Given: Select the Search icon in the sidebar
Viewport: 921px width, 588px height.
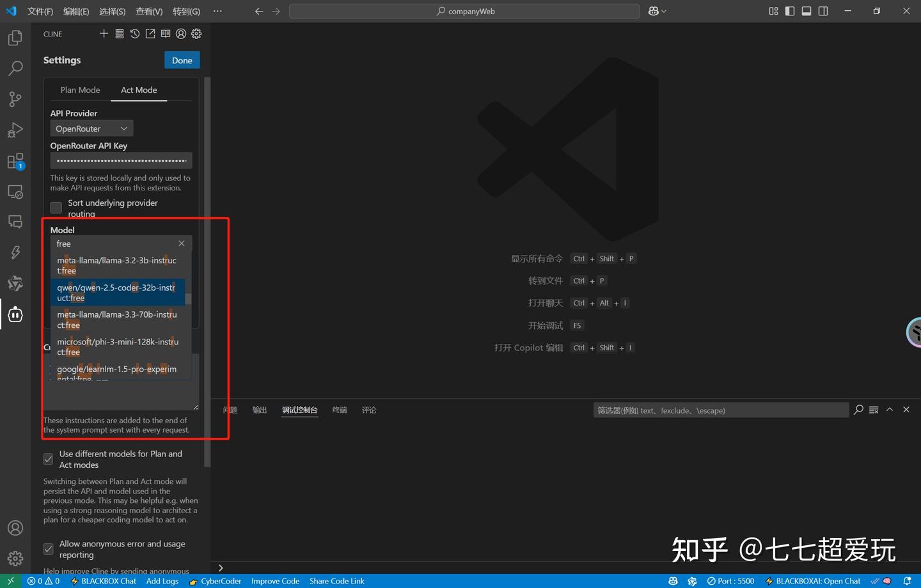Looking at the screenshot, I should 15,68.
